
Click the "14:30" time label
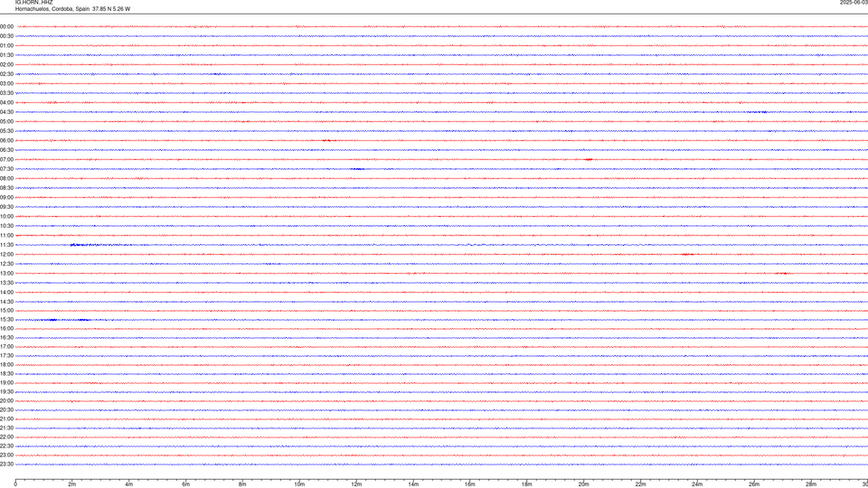click(6, 302)
